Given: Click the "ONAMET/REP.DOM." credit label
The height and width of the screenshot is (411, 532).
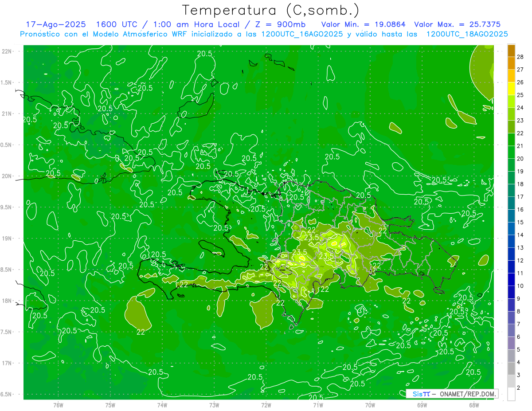Looking at the screenshot, I should [468, 394].
